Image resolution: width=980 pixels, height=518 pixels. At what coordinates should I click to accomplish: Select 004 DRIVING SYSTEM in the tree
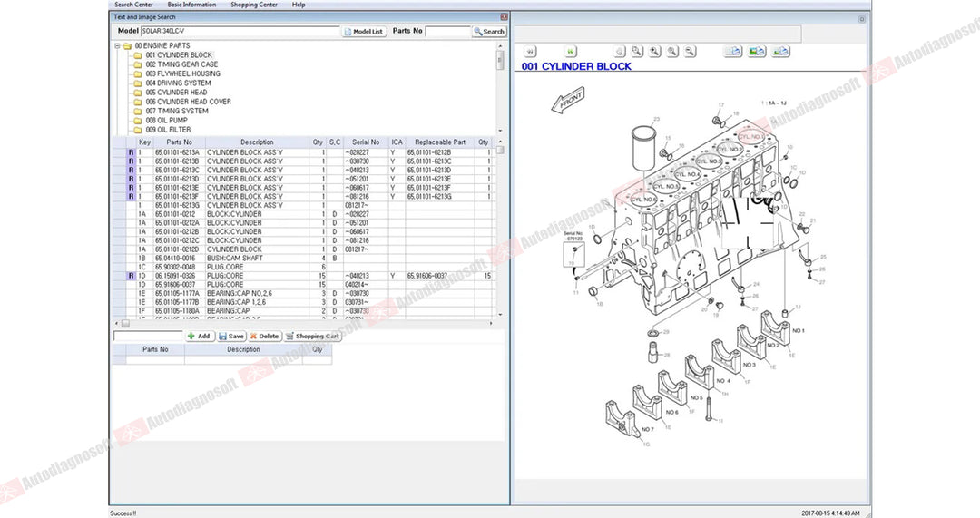click(178, 83)
